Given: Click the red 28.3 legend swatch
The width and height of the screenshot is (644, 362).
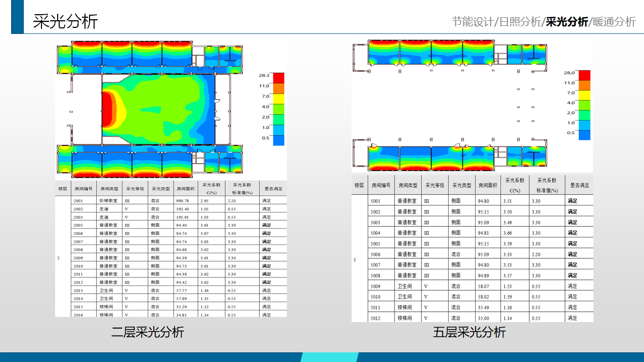Looking at the screenshot, I should coord(278,78).
